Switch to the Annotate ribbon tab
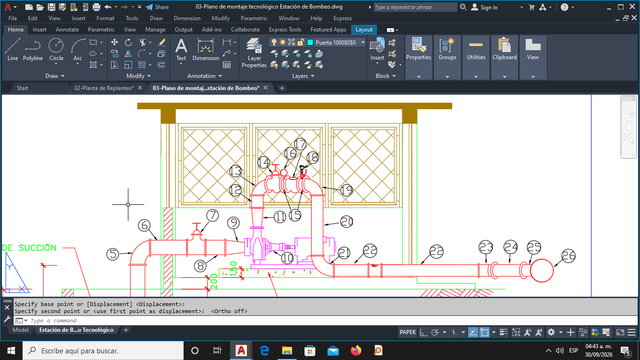Screen dimensions: 640x360 [67, 29]
